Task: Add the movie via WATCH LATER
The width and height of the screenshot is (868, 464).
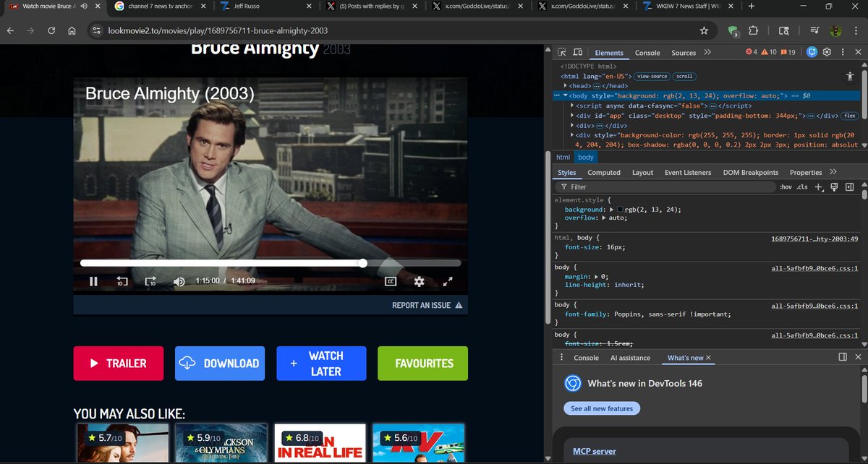Action: tap(321, 364)
